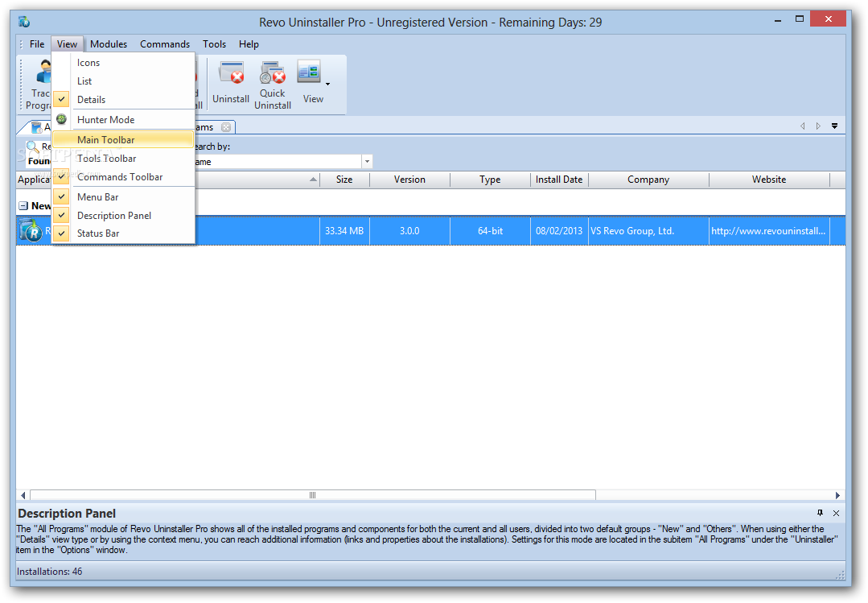Click the menu bar drag handle
This screenshot has width=868, height=603.
(22, 44)
